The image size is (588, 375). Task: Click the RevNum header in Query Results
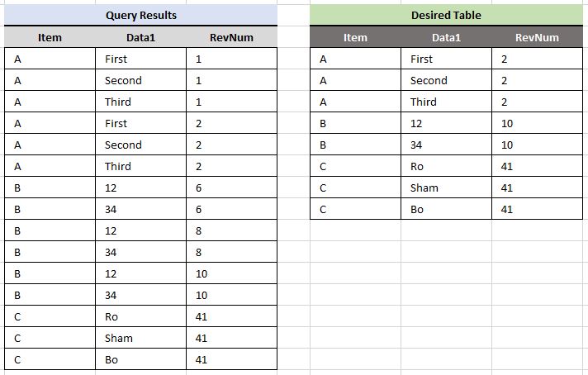[x=231, y=37]
